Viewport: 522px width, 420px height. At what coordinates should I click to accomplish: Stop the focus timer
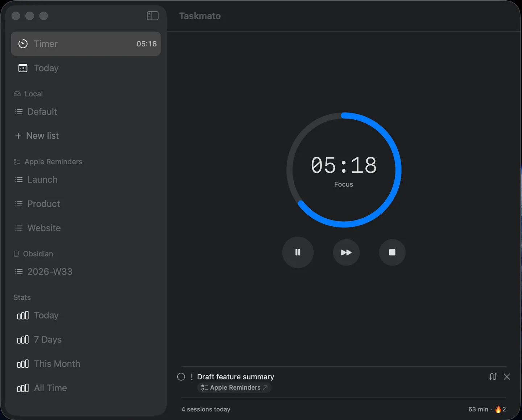(392, 252)
